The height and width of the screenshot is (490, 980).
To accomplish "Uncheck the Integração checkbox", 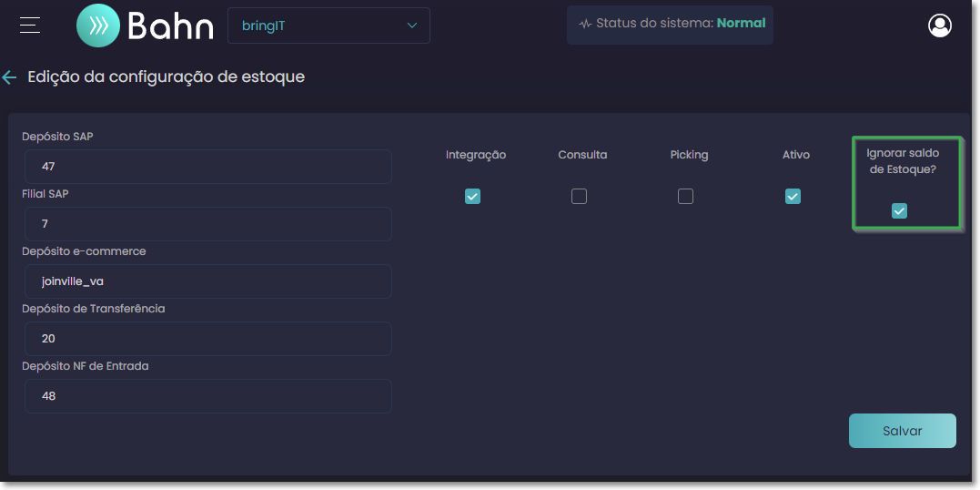I will [x=472, y=197].
